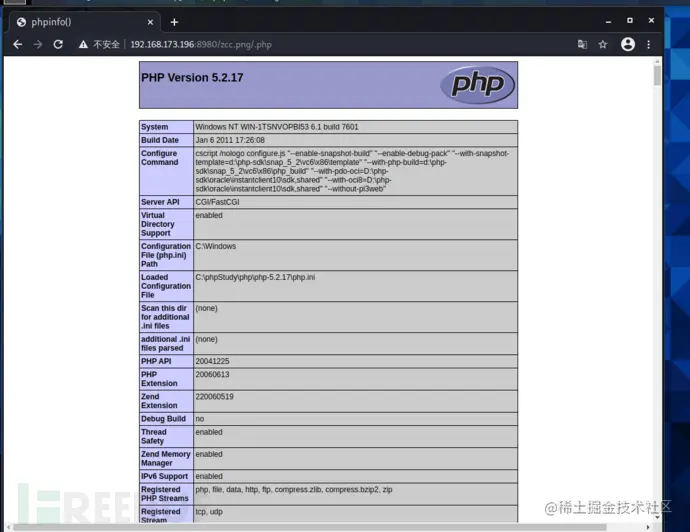
Task: Click the "additional .ini files parsed" label
Action: click(x=165, y=344)
